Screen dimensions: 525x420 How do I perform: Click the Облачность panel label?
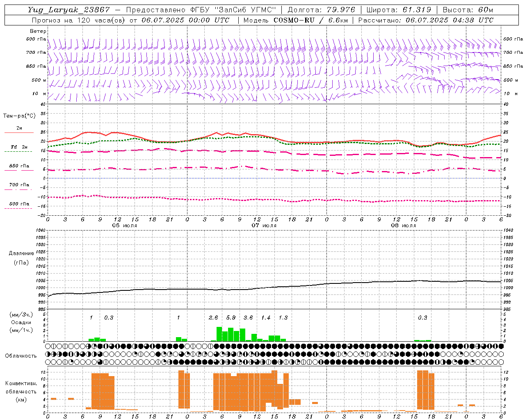point(21,356)
